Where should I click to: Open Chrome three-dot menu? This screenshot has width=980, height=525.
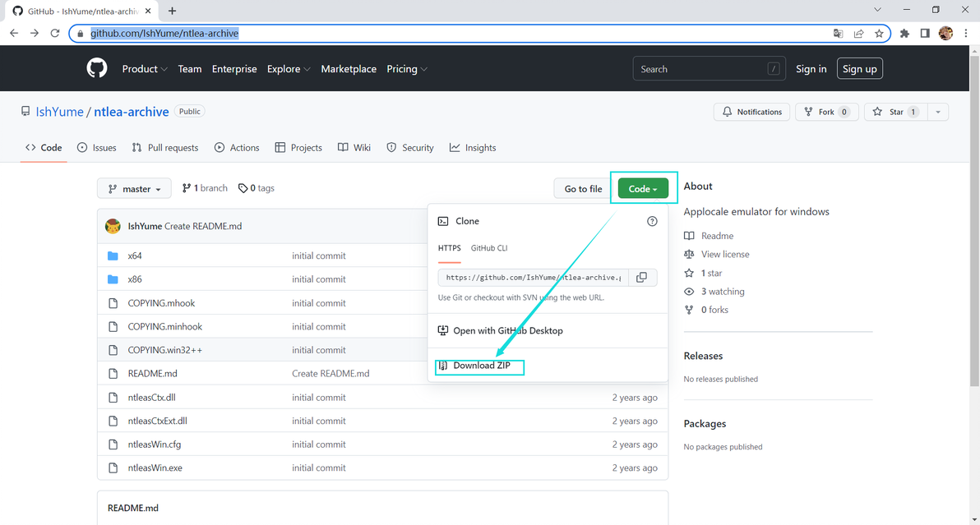[966, 33]
